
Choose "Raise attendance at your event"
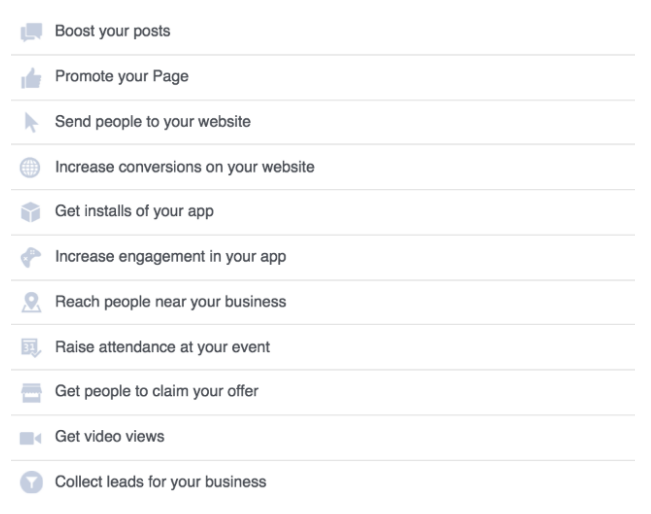pos(162,347)
